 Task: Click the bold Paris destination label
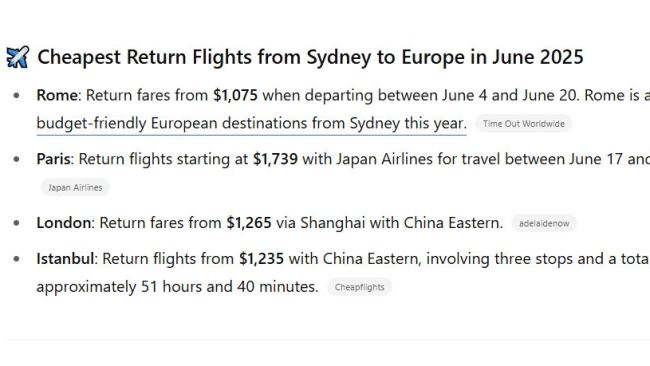coord(53,159)
